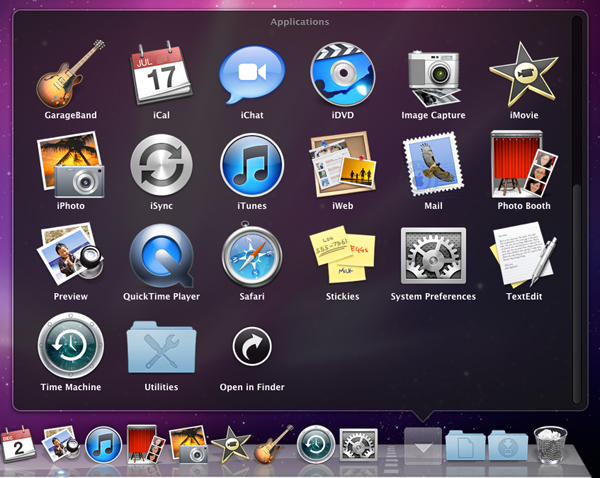Open the Documents stack in the Dock
Image resolution: width=600 pixels, height=478 pixels.
click(465, 446)
